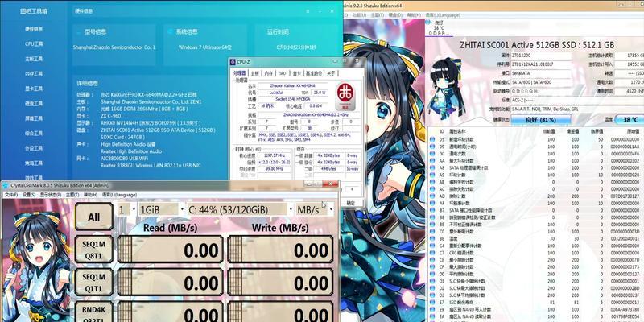Click the All benchmark button
Viewport: 644px width, 322px height.
tap(93, 217)
